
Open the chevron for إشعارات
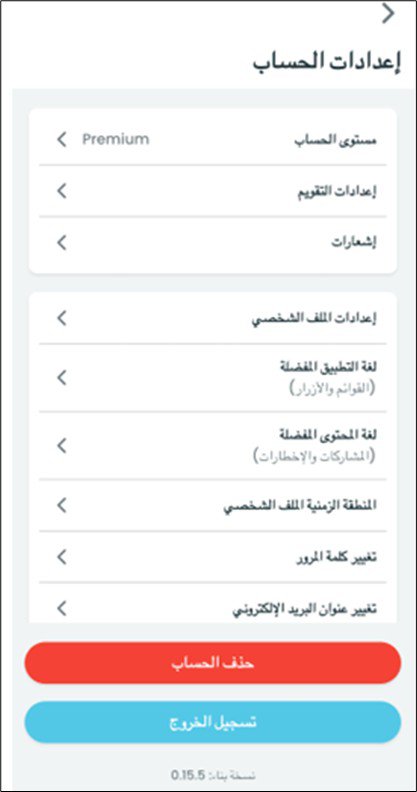tap(62, 242)
